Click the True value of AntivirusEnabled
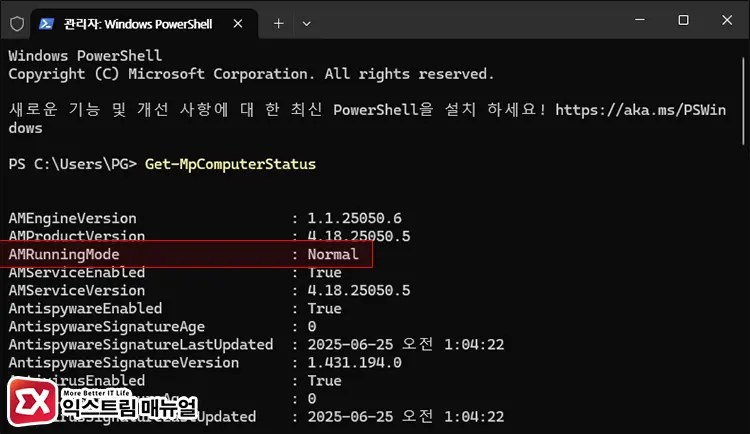 pos(324,381)
